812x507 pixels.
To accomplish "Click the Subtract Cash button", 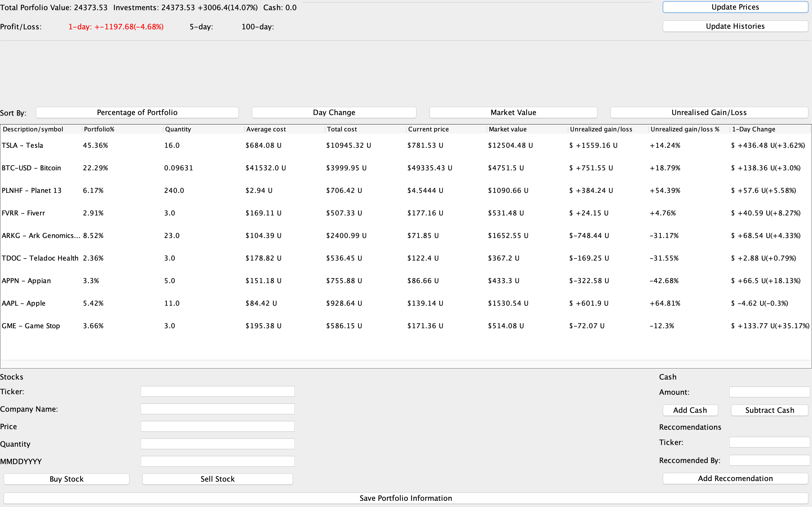I will click(x=769, y=410).
